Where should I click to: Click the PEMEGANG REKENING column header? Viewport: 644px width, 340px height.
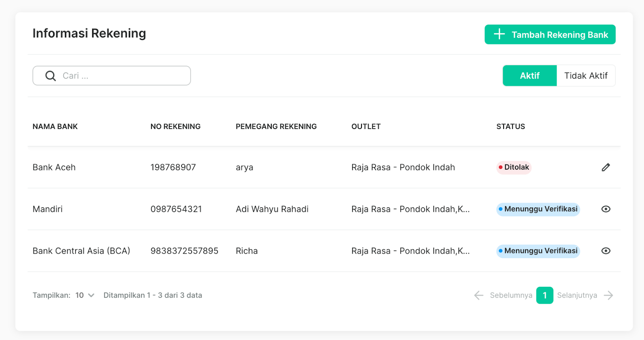tap(276, 126)
